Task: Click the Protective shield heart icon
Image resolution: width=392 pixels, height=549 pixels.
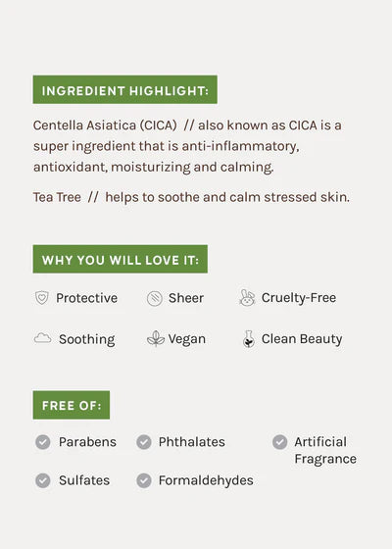Action: 41,298
